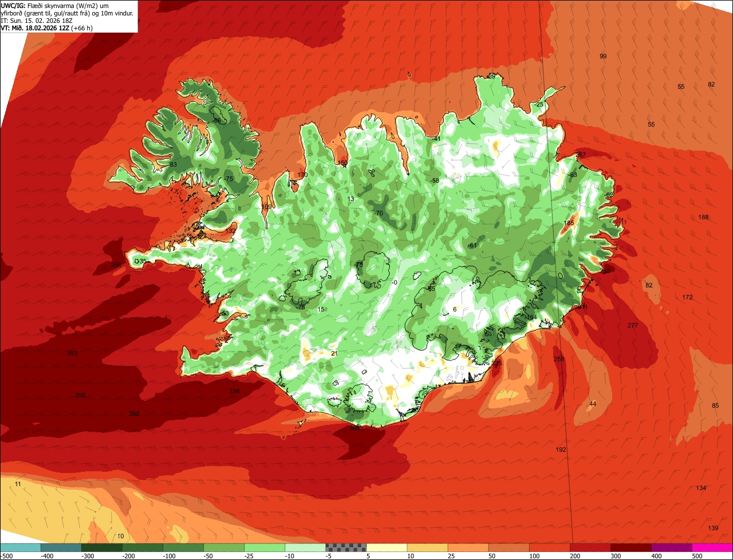Click the north-coast value 170
Viewport: 733px width, 560px height.
(303, 175)
